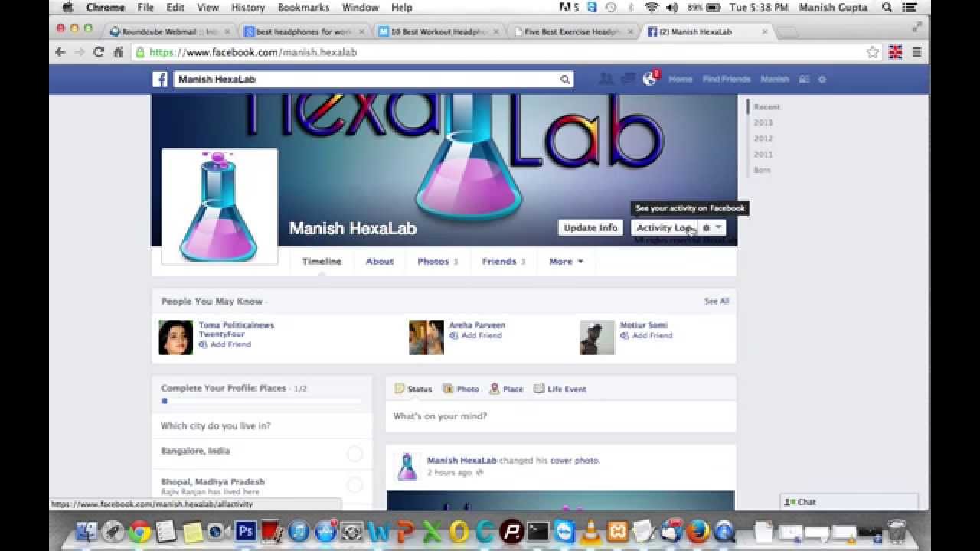Open the Photos tab
Screen dimensions: 980x551
pos(437,261)
